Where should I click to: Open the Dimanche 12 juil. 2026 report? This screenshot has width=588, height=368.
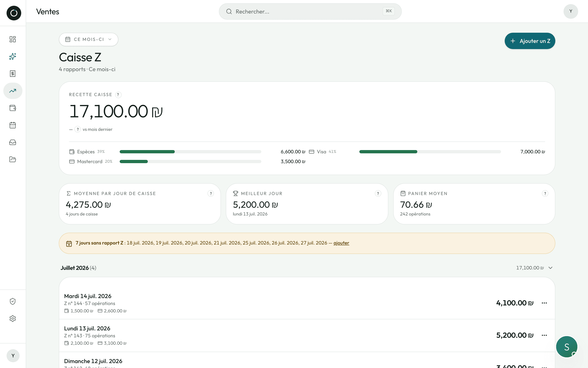307,360
